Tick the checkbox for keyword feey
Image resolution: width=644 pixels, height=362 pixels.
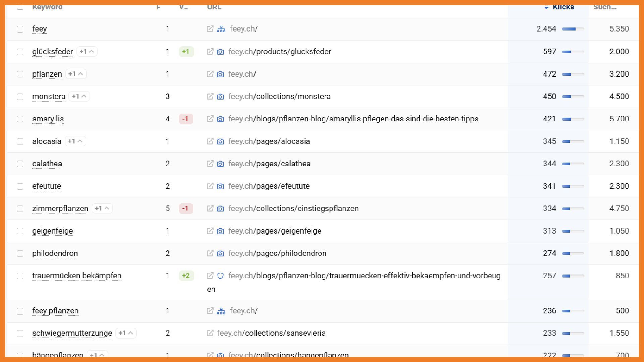pyautogui.click(x=20, y=29)
